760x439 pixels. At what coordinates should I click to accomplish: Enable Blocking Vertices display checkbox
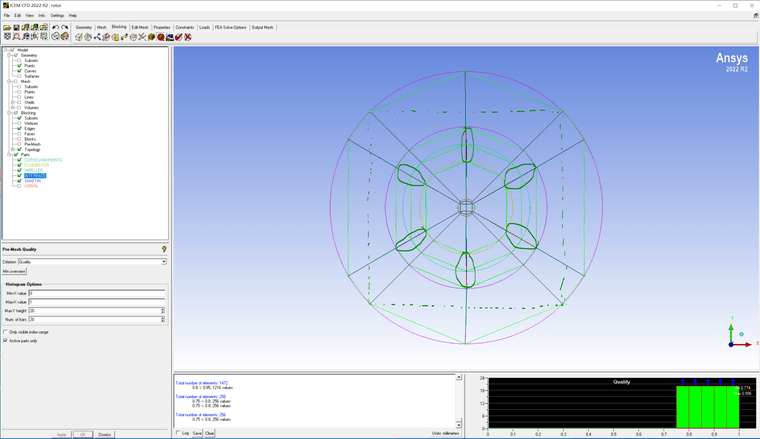19,123
